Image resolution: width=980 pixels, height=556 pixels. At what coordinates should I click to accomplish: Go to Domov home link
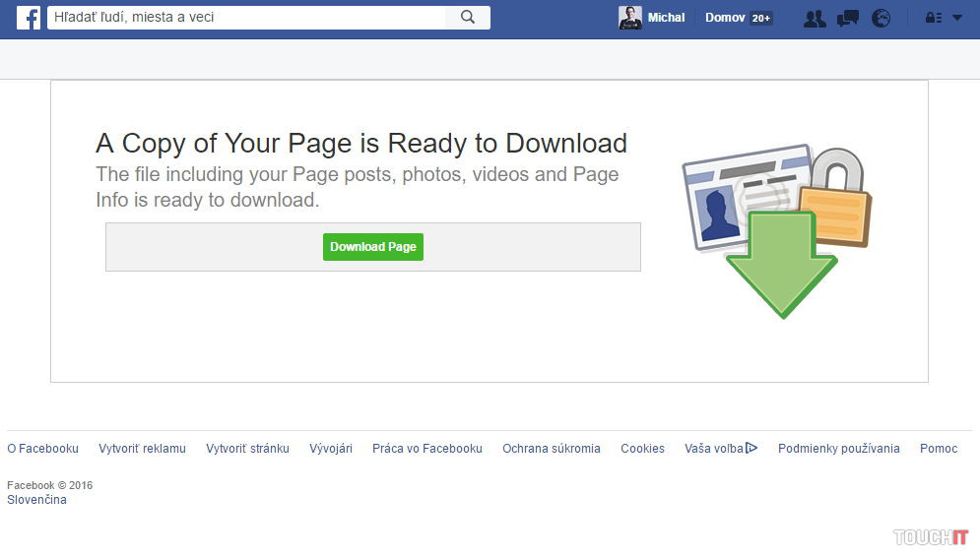click(725, 18)
